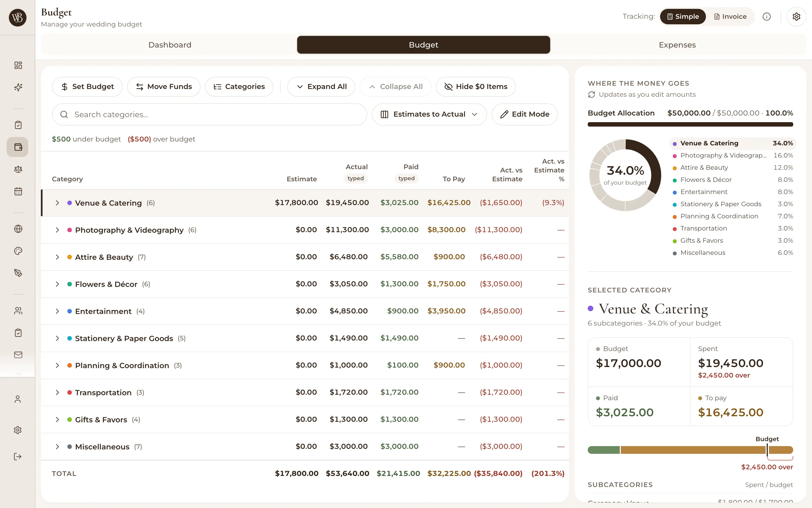Screen dimensions: 812x508
Task: Click Expand All
Action: tap(321, 87)
